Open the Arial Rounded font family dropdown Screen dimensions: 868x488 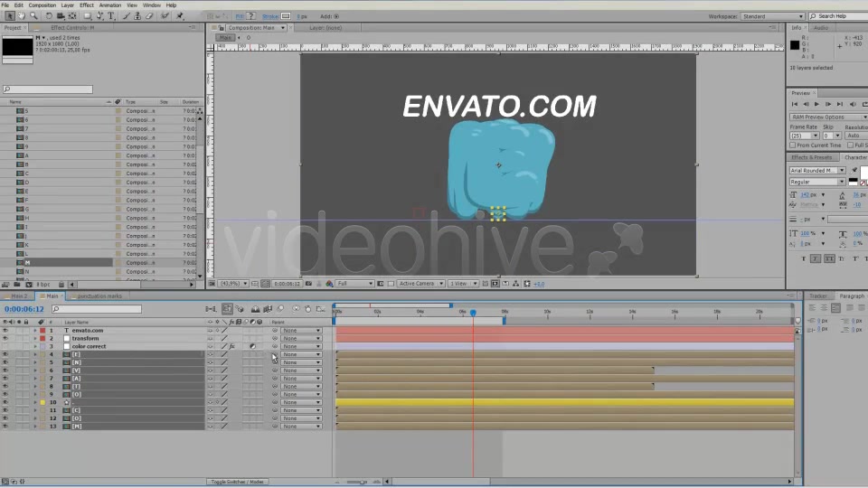[817, 170]
